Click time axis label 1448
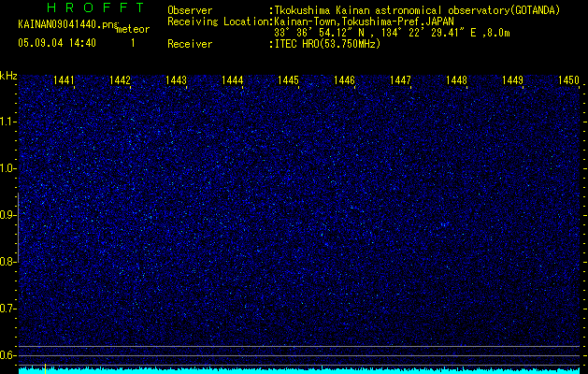This screenshot has width=588, height=374. click(x=457, y=80)
